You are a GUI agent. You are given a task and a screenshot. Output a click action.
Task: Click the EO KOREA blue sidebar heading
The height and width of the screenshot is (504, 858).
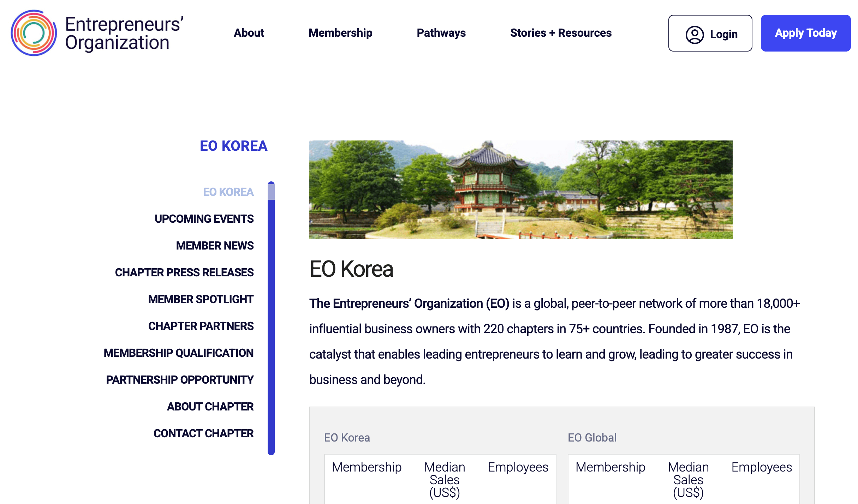point(234,146)
